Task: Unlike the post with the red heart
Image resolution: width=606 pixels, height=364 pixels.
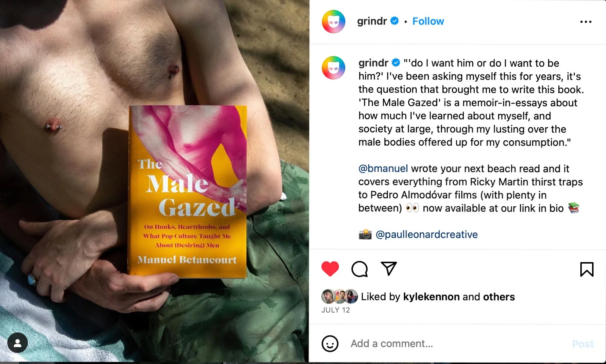Action: click(330, 269)
